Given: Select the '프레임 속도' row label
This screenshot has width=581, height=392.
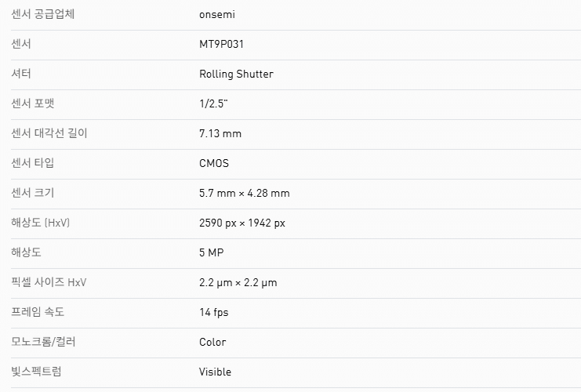Looking at the screenshot, I should [x=38, y=312].
